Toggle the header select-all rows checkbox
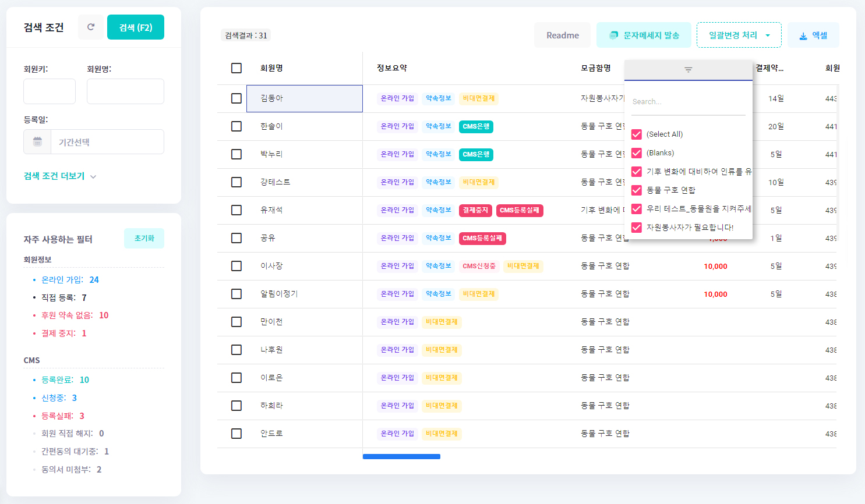865x504 pixels. (x=236, y=68)
